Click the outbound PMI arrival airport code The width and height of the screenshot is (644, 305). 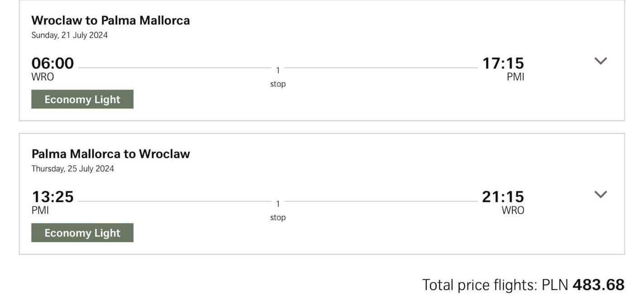(x=515, y=77)
